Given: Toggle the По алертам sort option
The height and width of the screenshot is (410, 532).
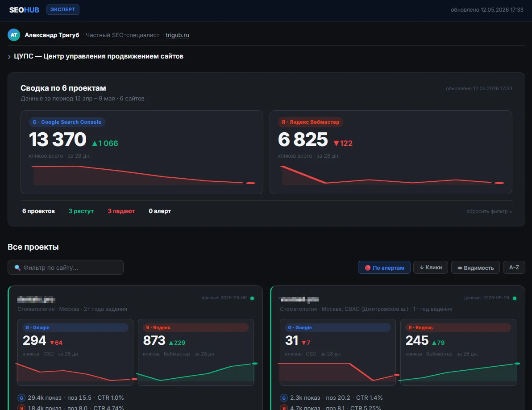Looking at the screenshot, I should click(x=384, y=268).
